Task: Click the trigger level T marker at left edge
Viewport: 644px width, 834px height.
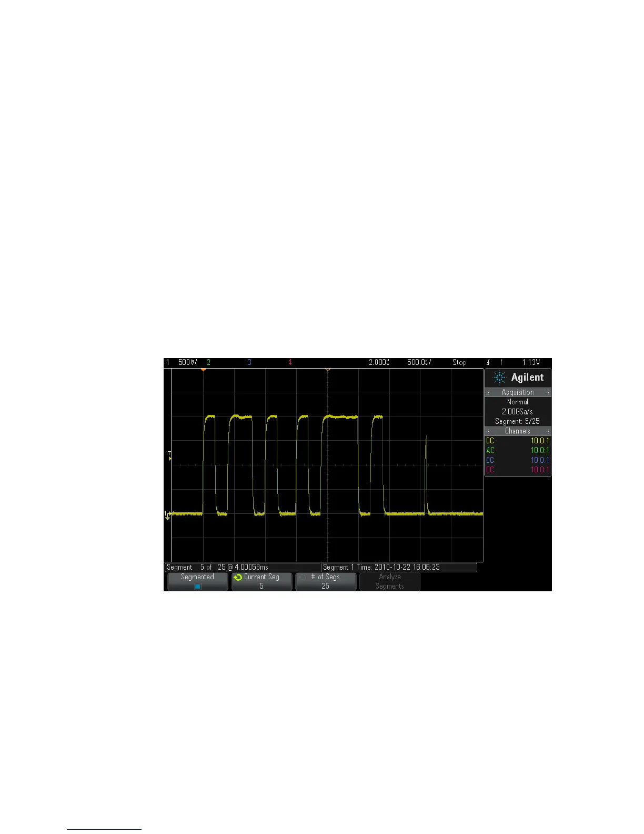Action: point(169,456)
